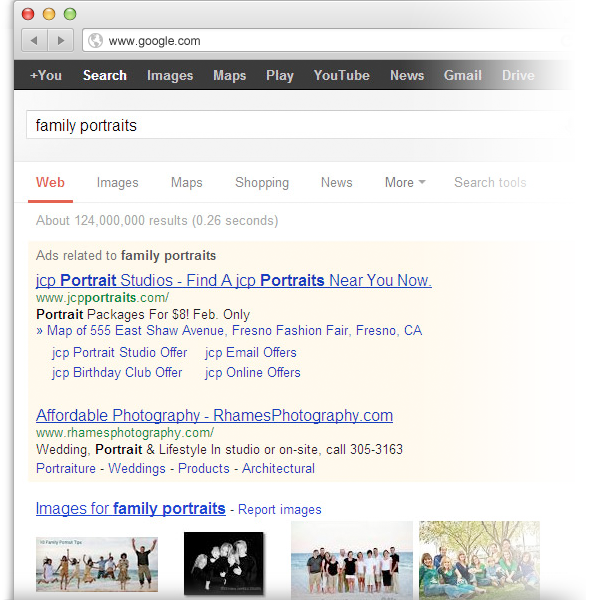Click the family portraits search box
This screenshot has height=600, width=600.
(x=297, y=125)
